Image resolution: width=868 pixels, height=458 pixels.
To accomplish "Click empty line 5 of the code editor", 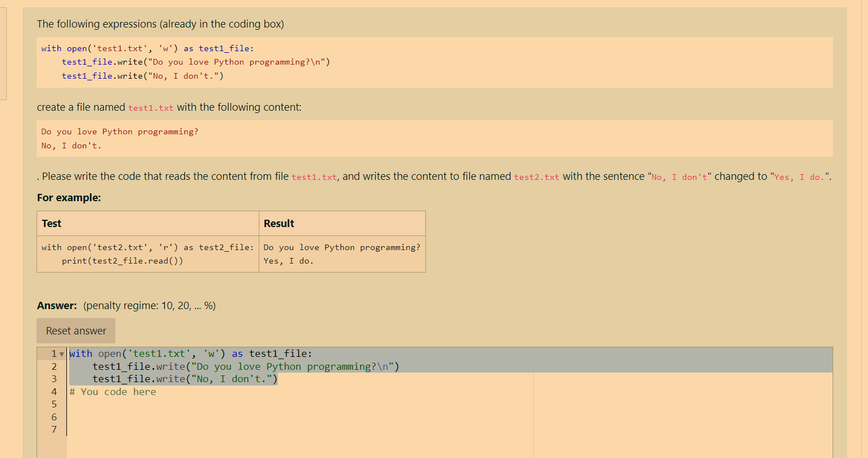I will click(169, 404).
